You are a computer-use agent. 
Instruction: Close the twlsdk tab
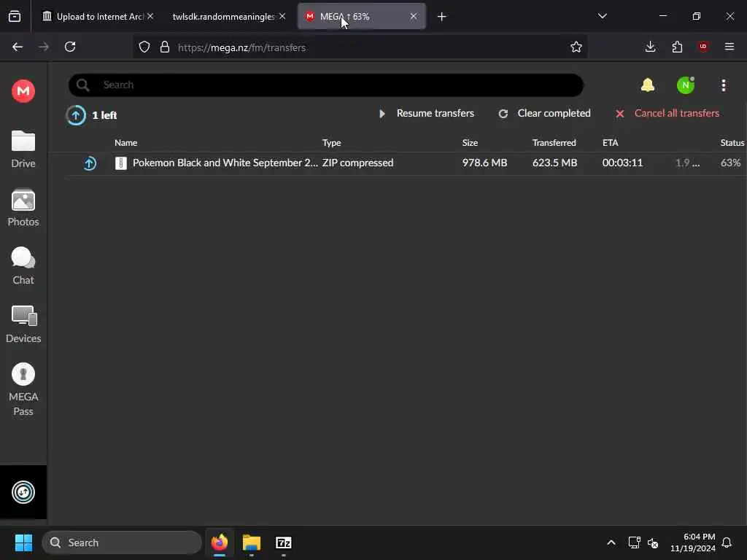pyautogui.click(x=282, y=16)
